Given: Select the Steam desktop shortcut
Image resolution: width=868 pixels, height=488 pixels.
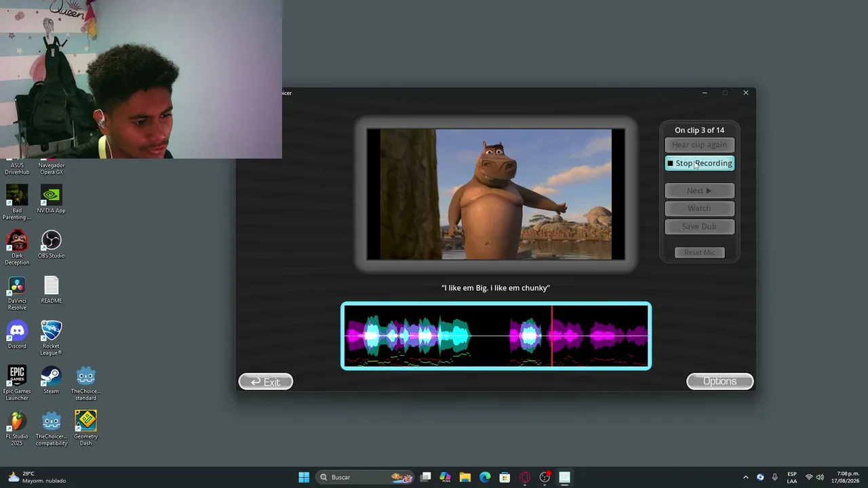Looking at the screenshot, I should pos(52,380).
